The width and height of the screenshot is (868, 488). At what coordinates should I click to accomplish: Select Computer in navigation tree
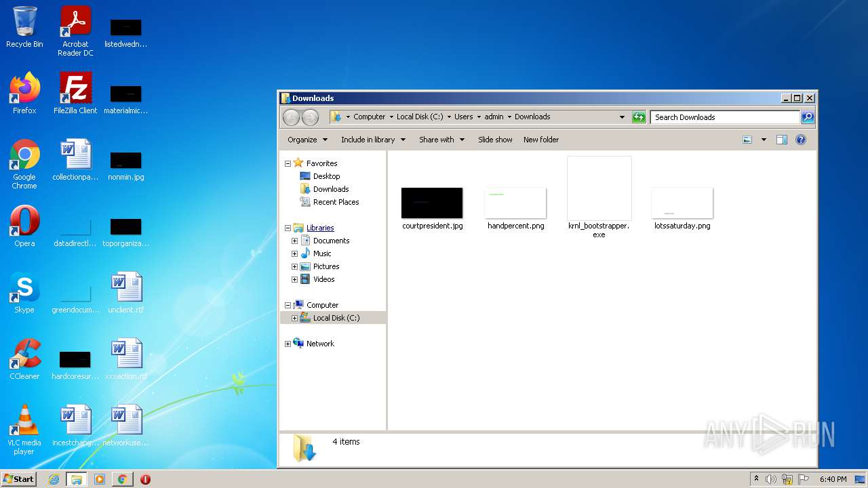pos(315,305)
